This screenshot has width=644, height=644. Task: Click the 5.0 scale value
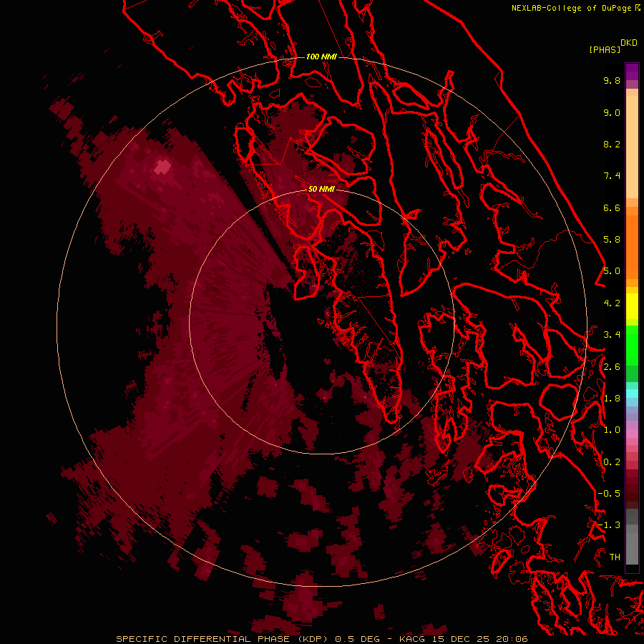point(612,271)
